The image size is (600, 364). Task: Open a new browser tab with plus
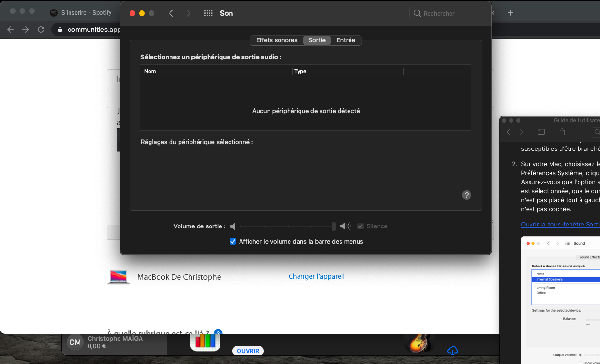point(510,13)
